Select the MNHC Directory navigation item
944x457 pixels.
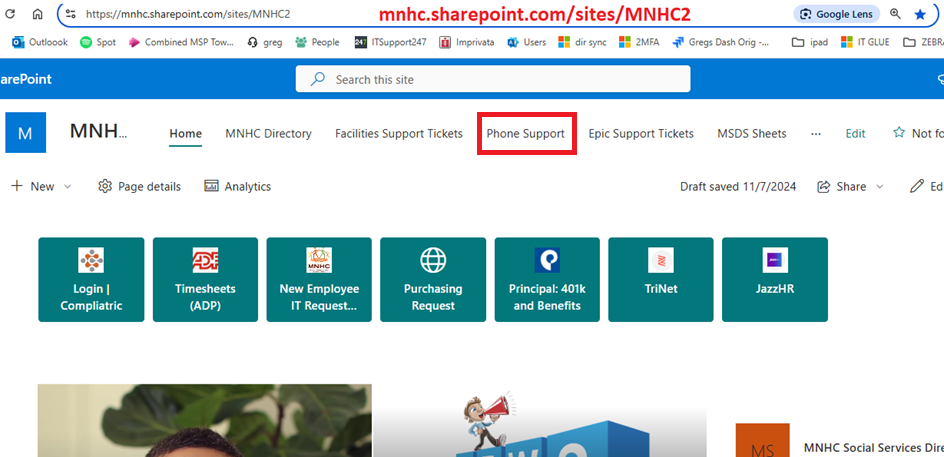coord(268,133)
